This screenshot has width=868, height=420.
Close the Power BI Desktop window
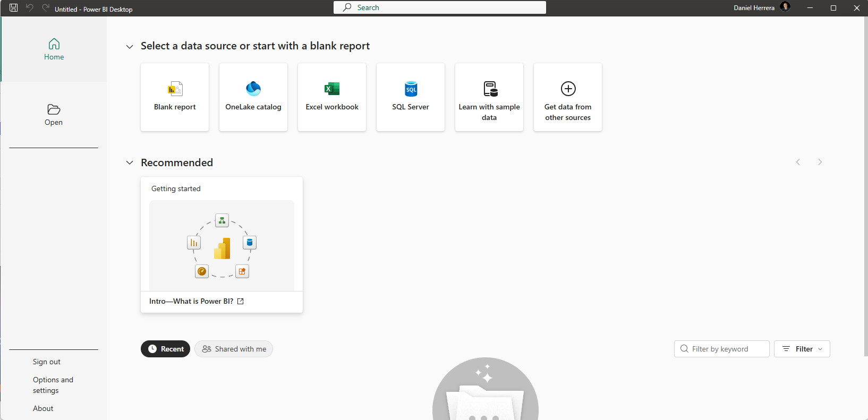(x=857, y=8)
